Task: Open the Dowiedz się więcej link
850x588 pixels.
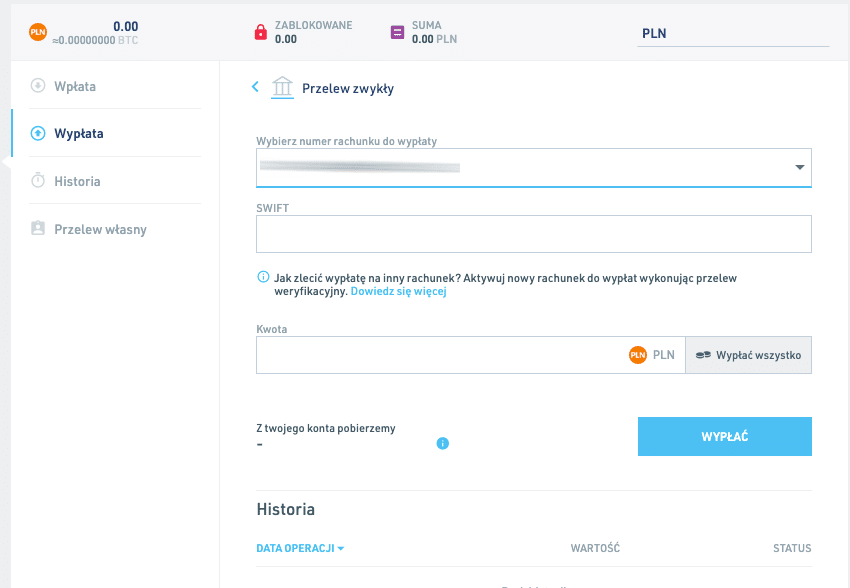Action: (x=398, y=292)
